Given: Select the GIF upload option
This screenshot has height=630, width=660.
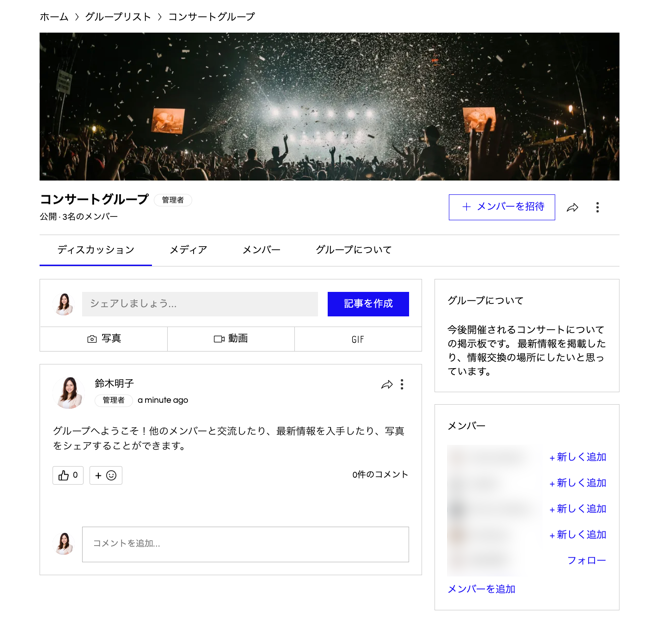Looking at the screenshot, I should [x=357, y=339].
